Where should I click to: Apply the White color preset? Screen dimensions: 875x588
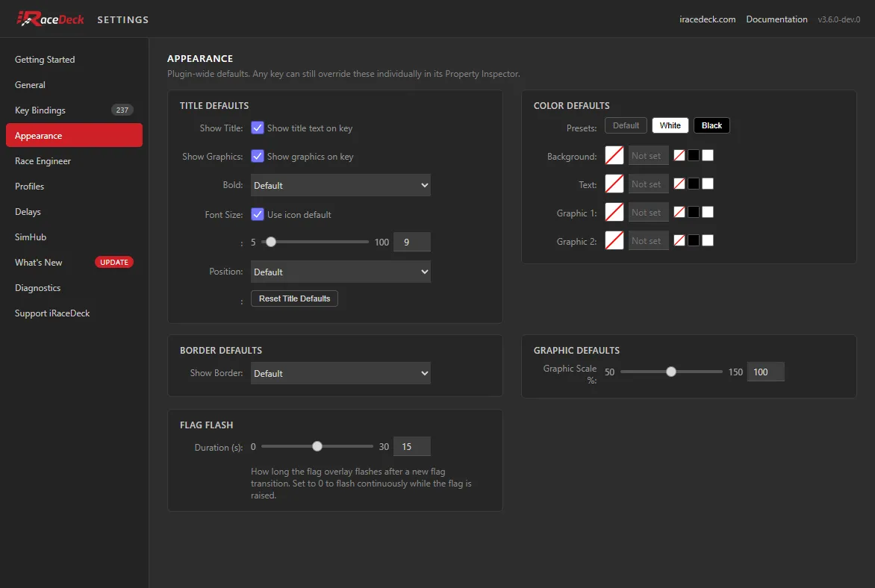click(670, 125)
